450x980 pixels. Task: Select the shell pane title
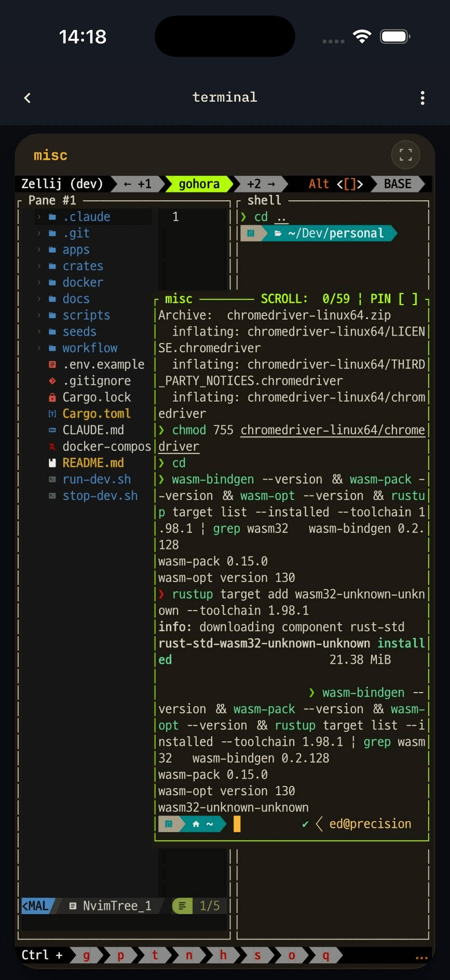point(264,200)
